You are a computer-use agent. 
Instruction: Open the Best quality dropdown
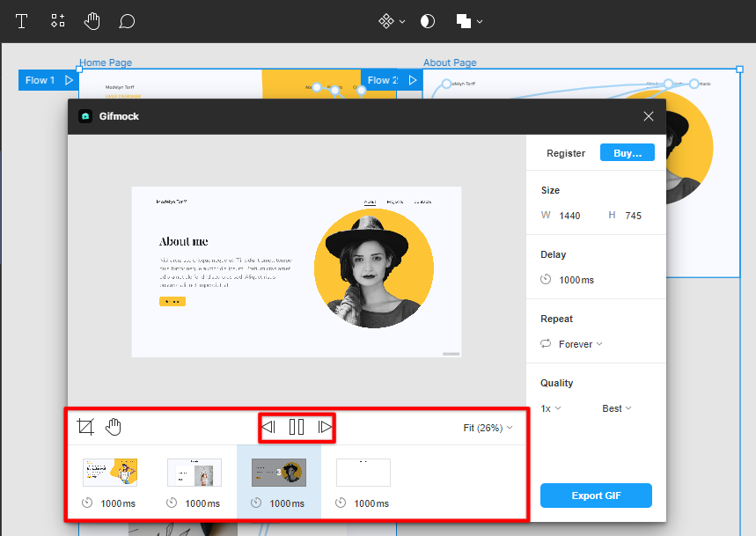point(616,408)
